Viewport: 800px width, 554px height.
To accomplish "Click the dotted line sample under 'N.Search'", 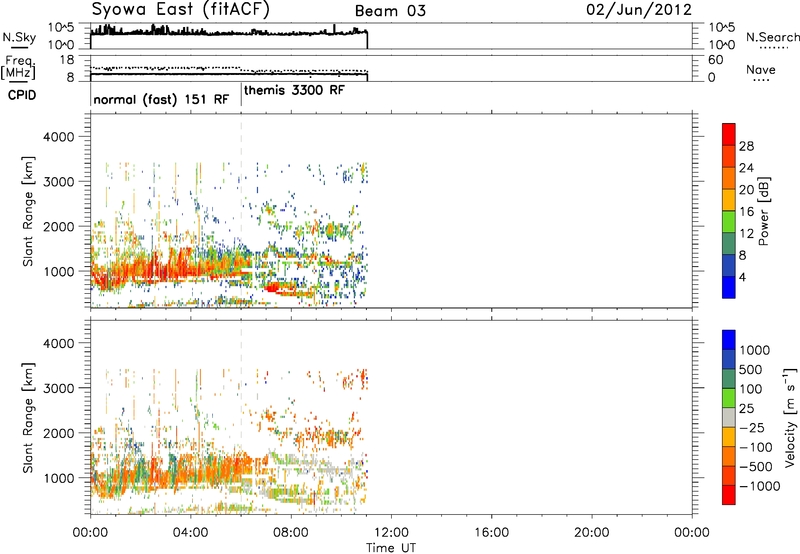I will 774,47.
